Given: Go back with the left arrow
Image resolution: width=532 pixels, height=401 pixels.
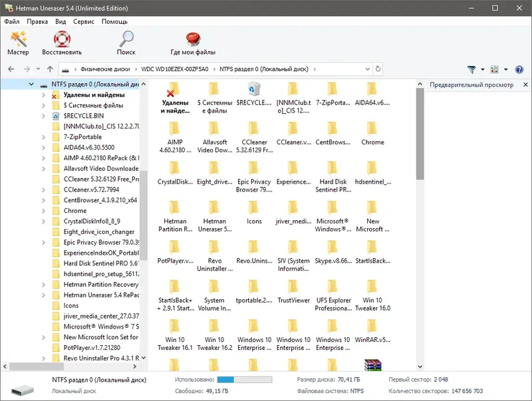Looking at the screenshot, I should (x=11, y=69).
